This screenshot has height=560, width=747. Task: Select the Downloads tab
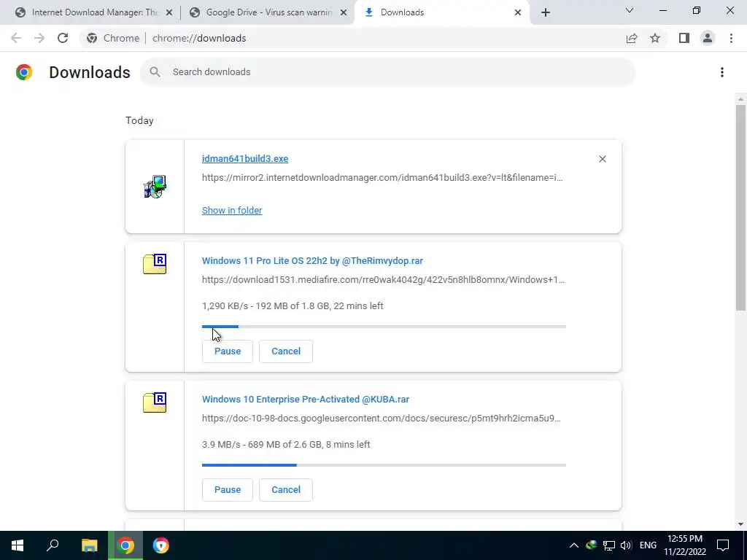[441, 12]
